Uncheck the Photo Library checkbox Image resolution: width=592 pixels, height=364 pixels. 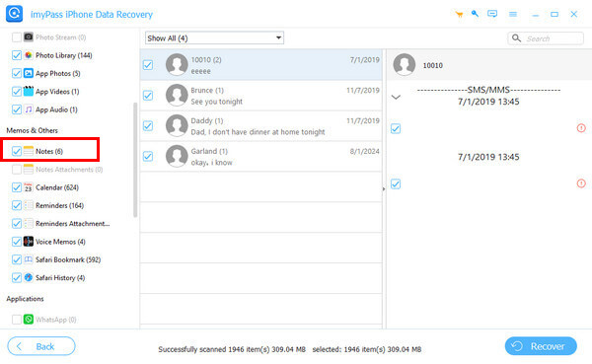(16, 55)
